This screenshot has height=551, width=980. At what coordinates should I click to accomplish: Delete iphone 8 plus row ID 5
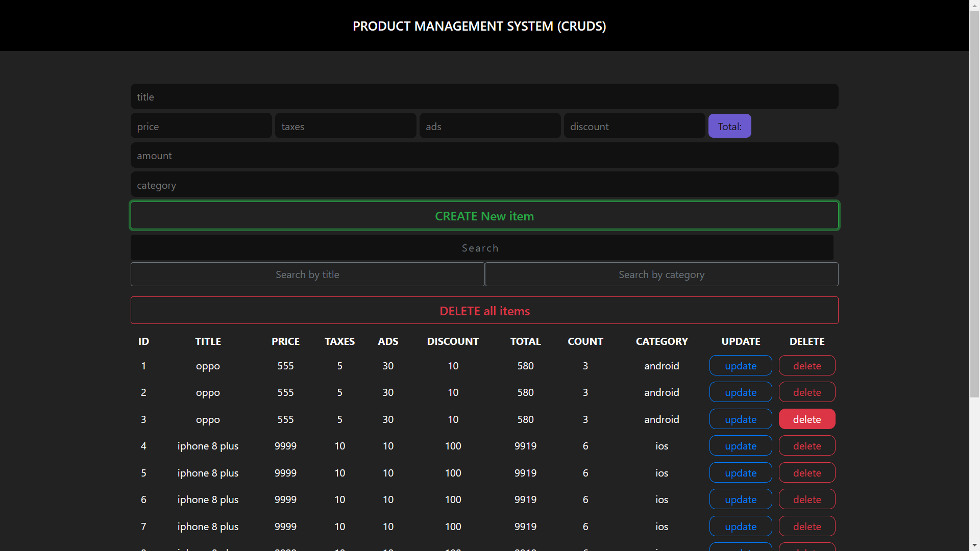[807, 473]
